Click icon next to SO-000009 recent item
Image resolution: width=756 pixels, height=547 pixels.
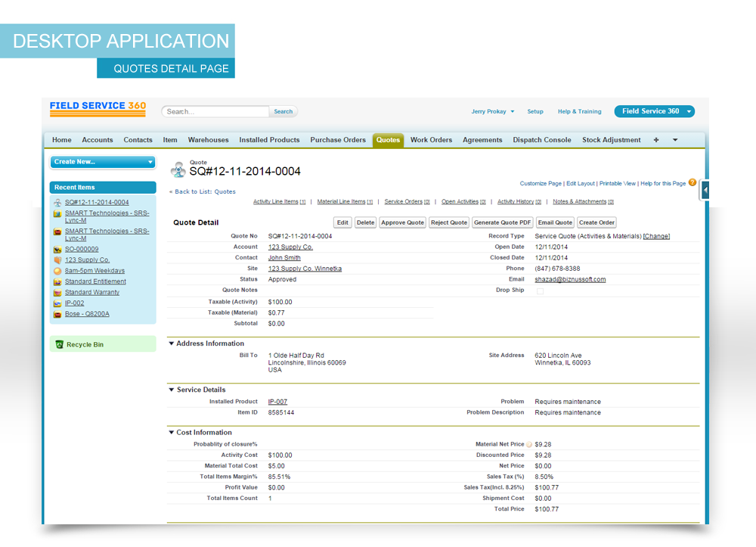click(x=57, y=250)
